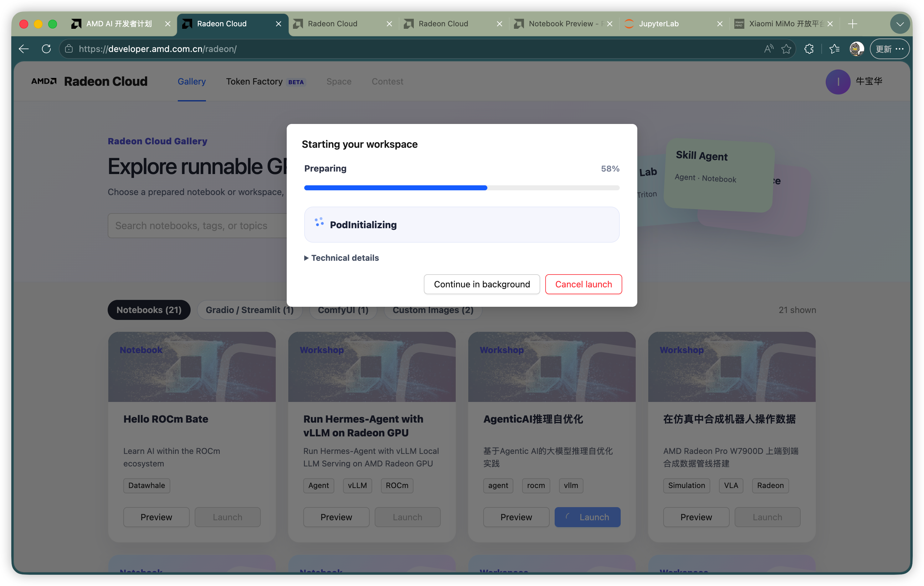
Task: Launch the 在仿真中合成机器人操作数据 workshop
Action: point(767,517)
